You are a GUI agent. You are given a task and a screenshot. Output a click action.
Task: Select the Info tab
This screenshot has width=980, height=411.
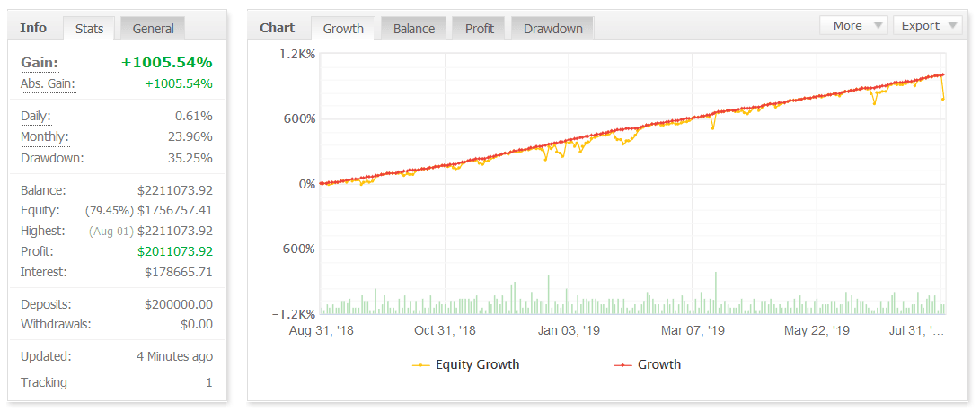[x=33, y=28]
